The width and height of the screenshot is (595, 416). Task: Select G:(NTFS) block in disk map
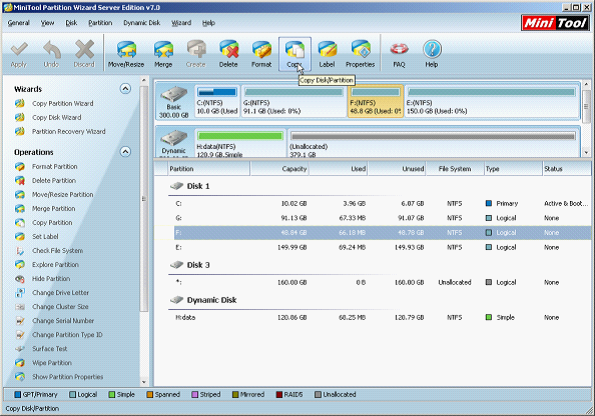point(294,101)
